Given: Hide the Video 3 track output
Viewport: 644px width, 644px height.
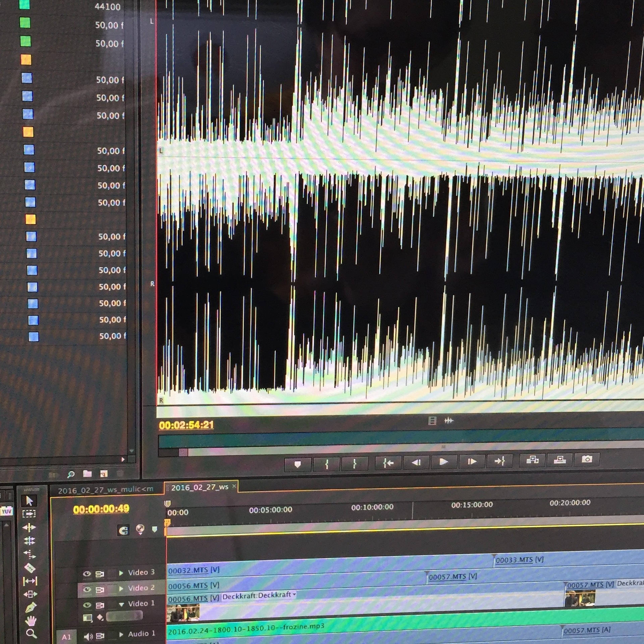Looking at the screenshot, I should tap(87, 574).
